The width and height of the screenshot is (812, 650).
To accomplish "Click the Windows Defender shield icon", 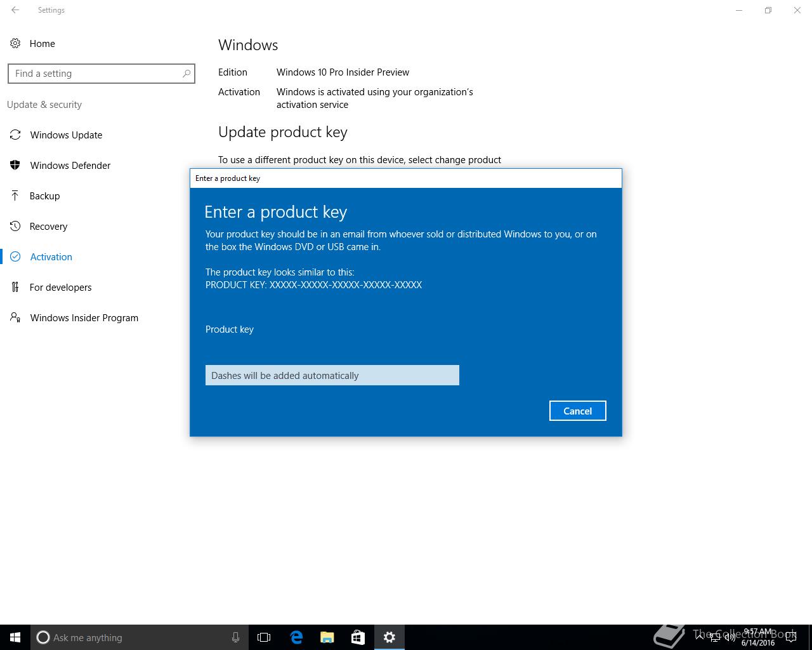I will point(15,165).
